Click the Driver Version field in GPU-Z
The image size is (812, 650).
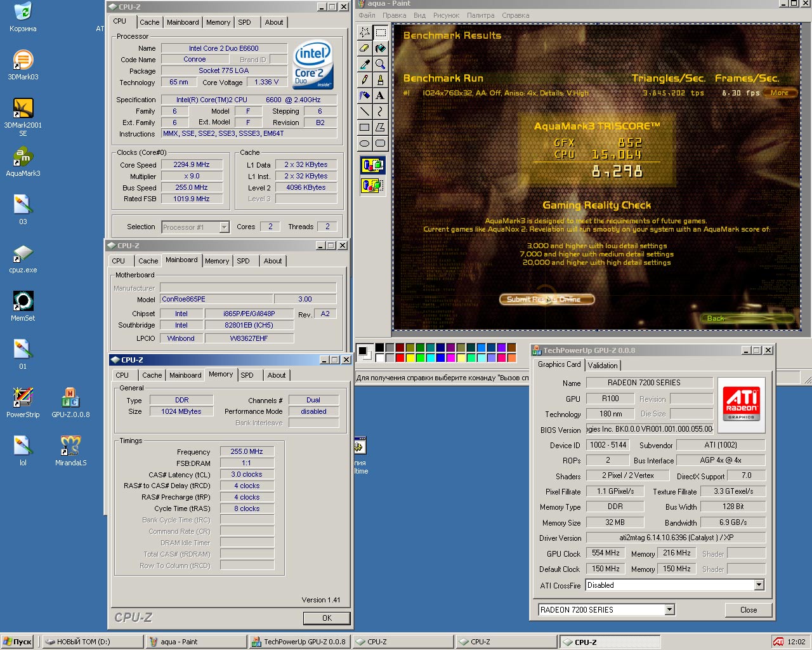point(676,537)
